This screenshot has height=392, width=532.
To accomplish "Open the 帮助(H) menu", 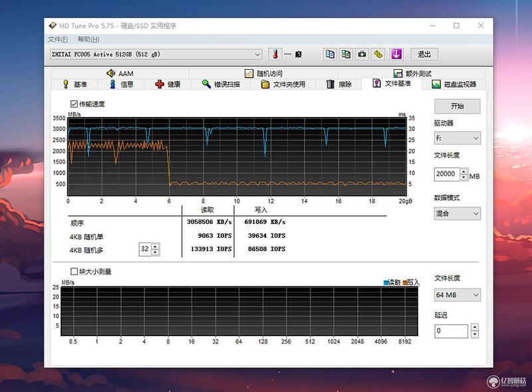I will (x=88, y=39).
